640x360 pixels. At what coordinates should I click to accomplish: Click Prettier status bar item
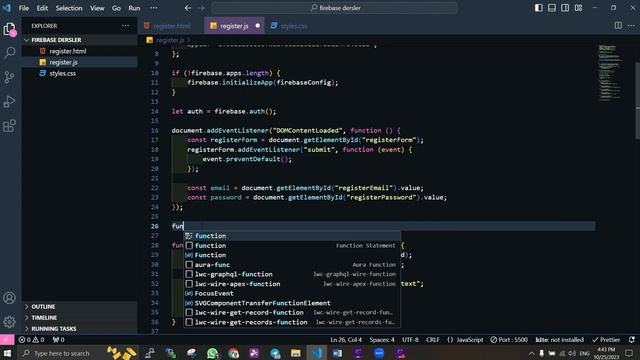point(606,340)
